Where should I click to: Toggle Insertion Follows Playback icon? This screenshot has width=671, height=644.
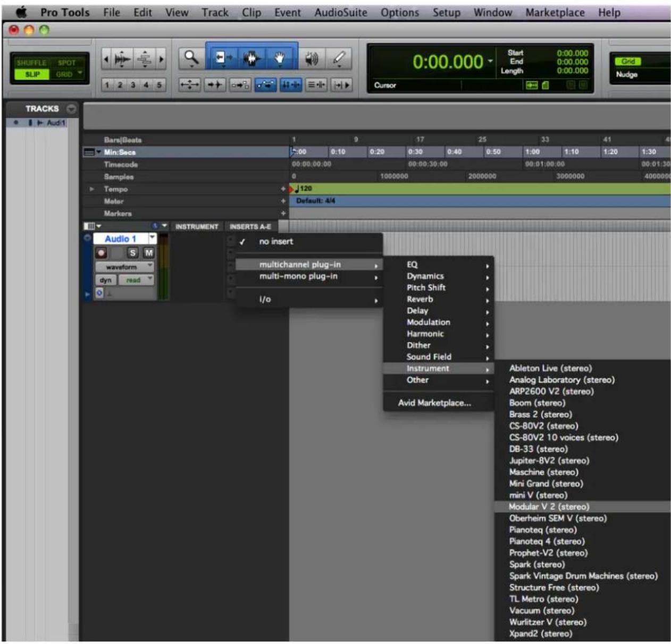click(x=341, y=84)
